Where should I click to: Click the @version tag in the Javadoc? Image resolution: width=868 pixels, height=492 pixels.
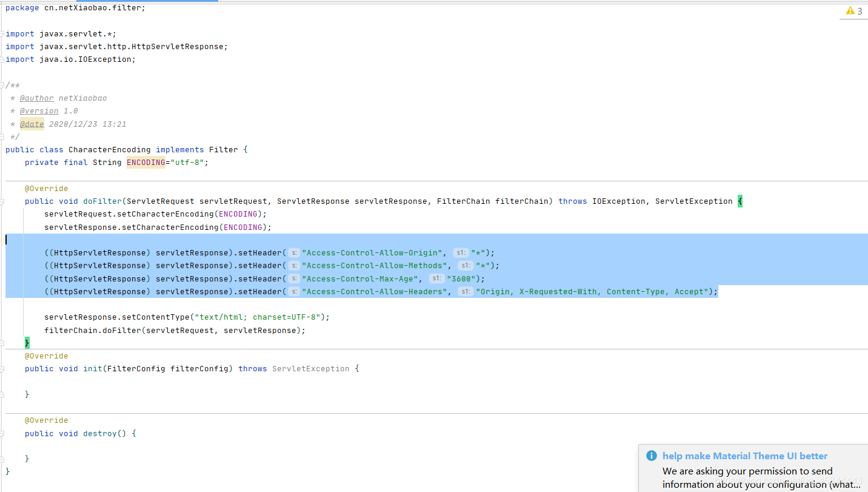tap(39, 110)
